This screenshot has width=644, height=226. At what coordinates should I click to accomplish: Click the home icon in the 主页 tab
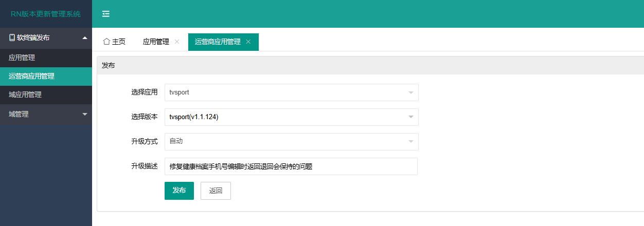pos(106,42)
